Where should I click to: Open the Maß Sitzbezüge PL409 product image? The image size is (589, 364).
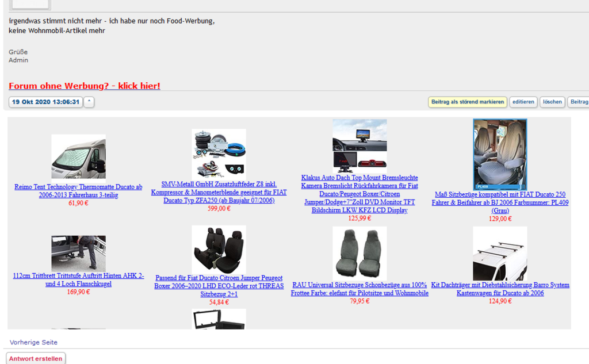500,154
